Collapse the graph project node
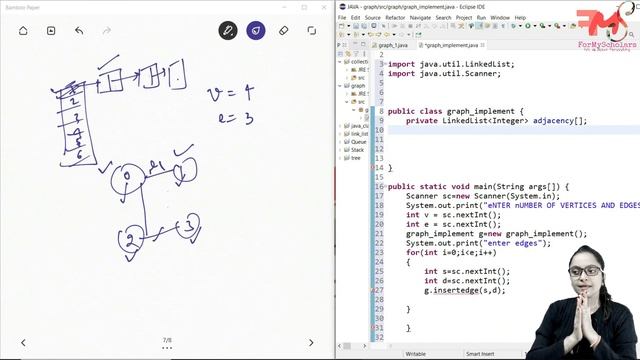 click(x=340, y=86)
